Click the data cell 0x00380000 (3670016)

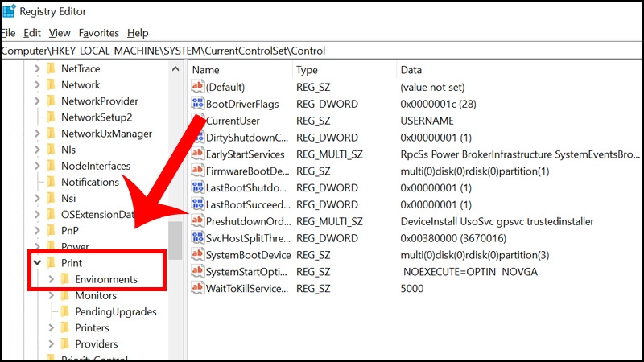pos(453,238)
